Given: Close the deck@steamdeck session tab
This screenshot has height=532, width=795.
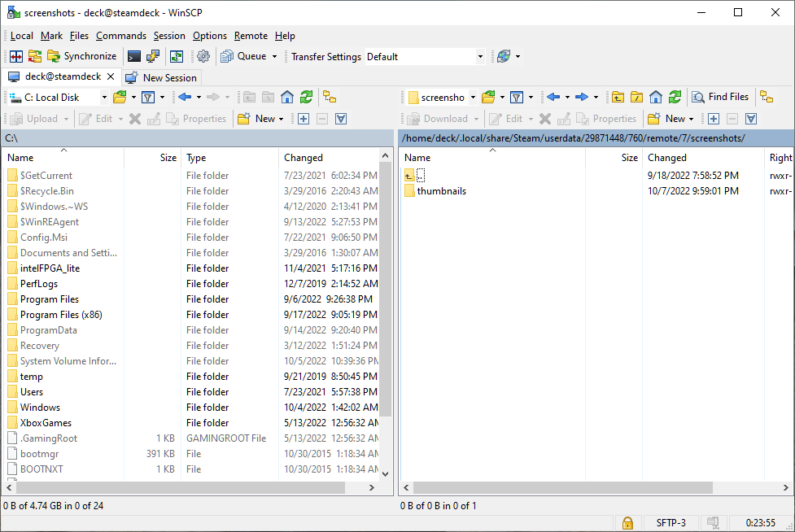Looking at the screenshot, I should pos(111,76).
